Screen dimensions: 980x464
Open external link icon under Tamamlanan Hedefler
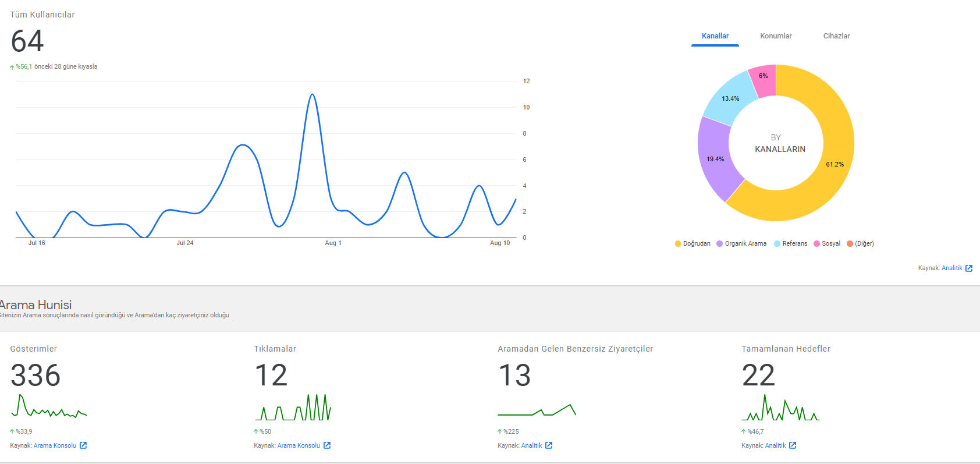(x=793, y=445)
